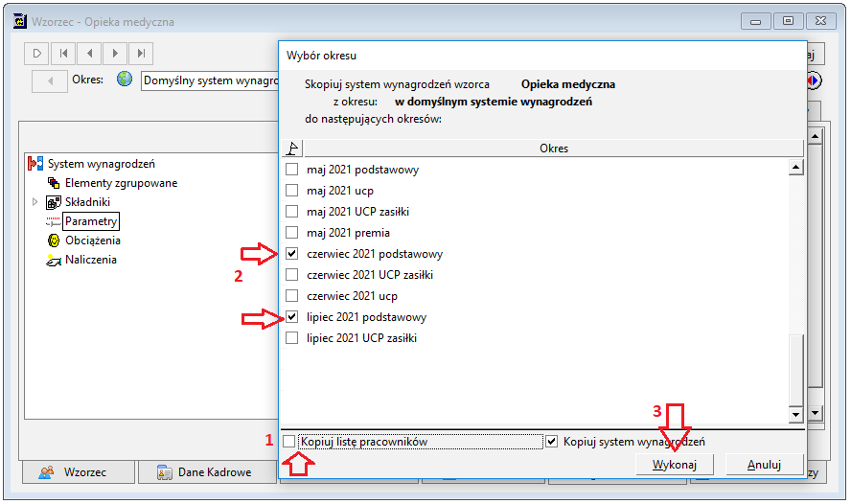Disable Kopiuj system wynagrodzeń checkbox

[x=551, y=442]
